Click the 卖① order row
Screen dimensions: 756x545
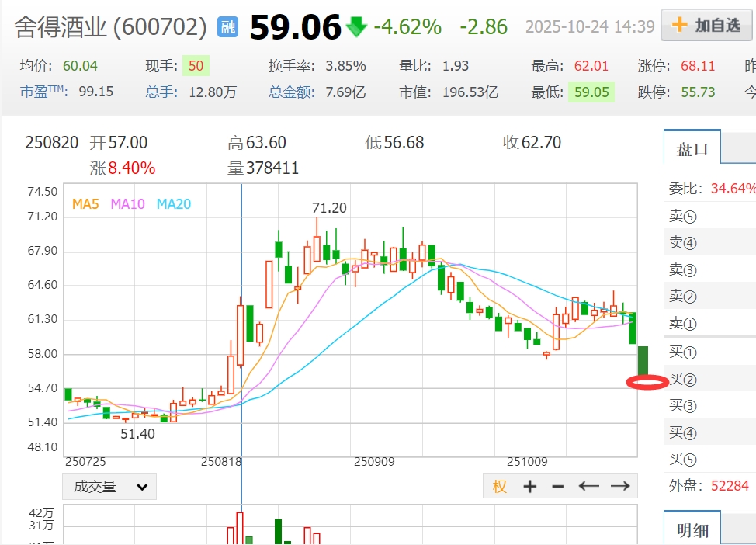710,323
